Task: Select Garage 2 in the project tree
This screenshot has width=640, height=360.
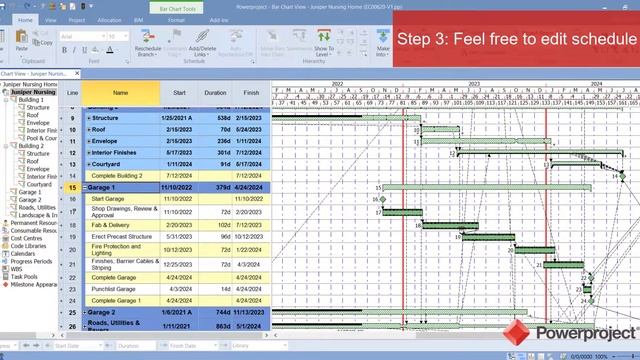Action: pos(30,200)
